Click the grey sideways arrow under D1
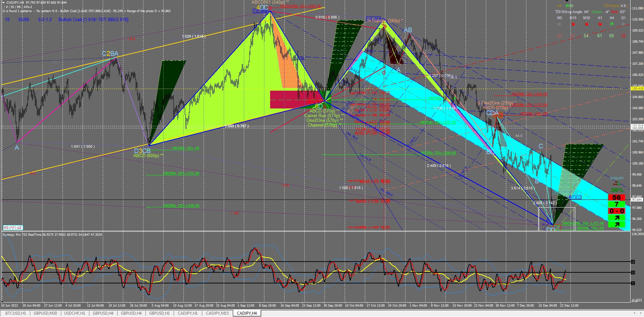This screenshot has height=317, width=644. (624, 24)
